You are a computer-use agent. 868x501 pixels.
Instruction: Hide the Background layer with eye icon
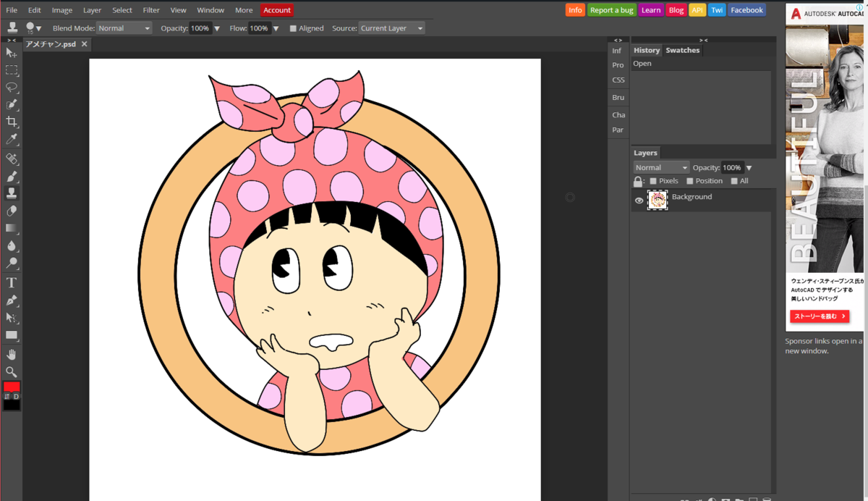click(x=639, y=201)
